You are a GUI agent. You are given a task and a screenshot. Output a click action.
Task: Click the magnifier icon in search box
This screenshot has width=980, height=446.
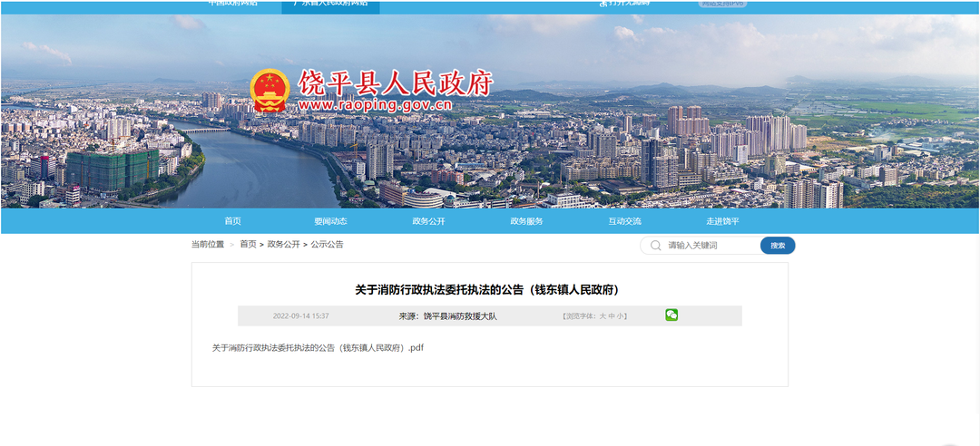click(x=656, y=246)
